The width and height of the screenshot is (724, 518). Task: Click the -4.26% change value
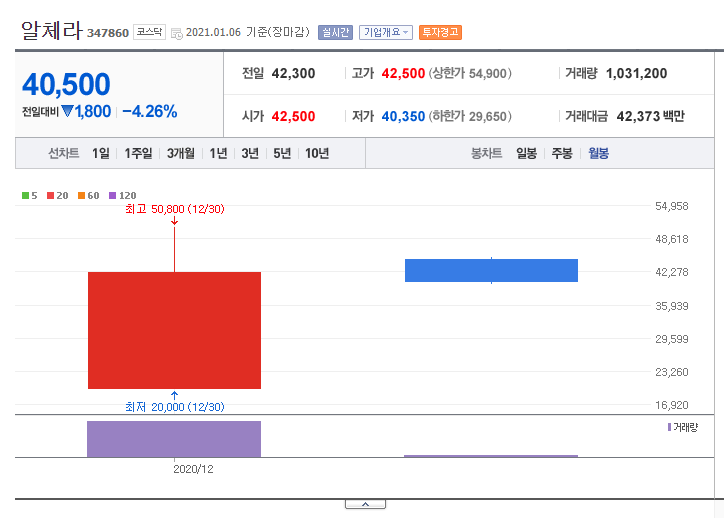pyautogui.click(x=150, y=111)
